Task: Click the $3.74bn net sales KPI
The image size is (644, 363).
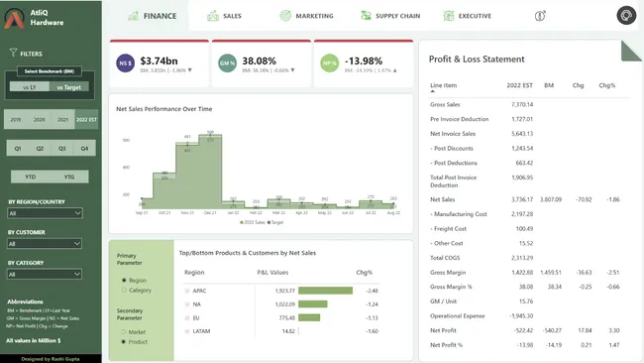Action: tap(159, 60)
